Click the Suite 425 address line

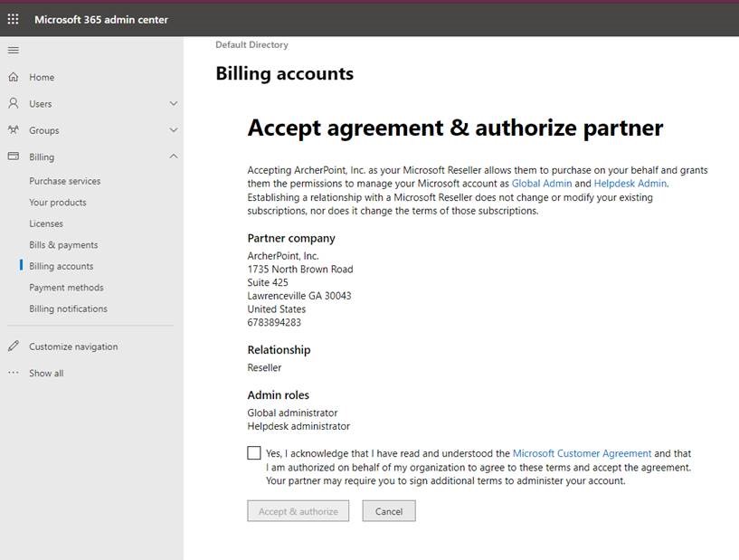267,282
